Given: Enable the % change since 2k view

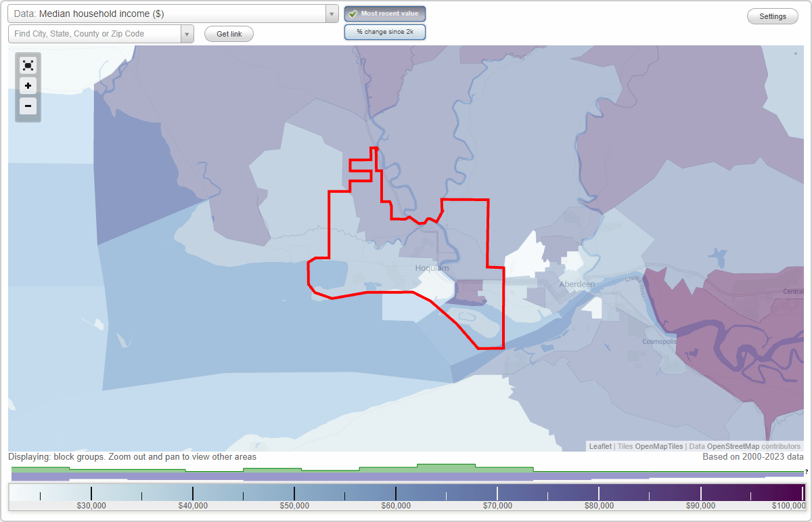Looking at the screenshot, I should point(385,31).
